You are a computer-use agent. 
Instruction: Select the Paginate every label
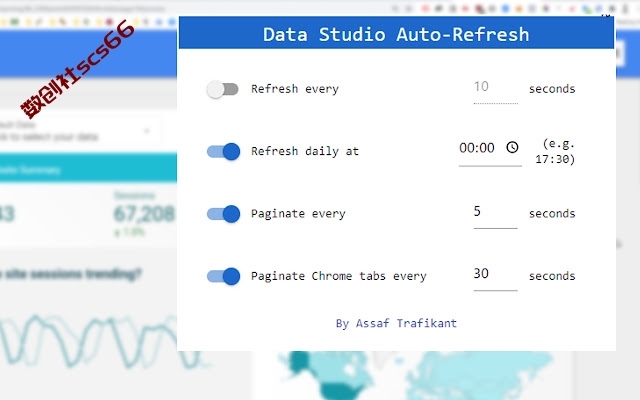(298, 214)
